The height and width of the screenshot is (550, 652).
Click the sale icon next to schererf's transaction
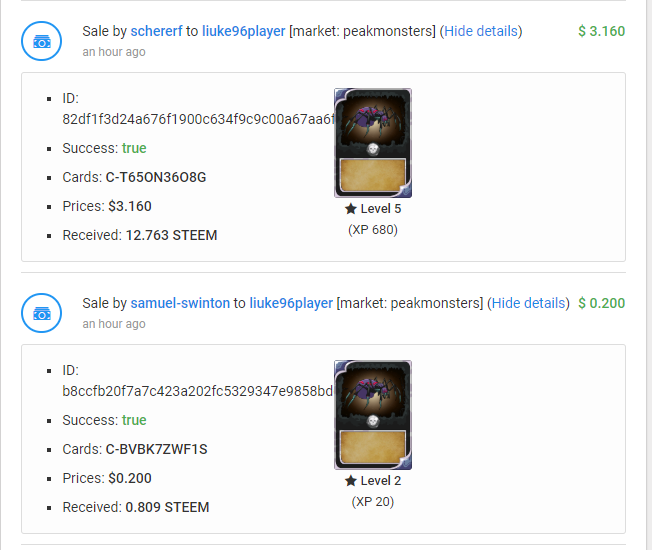(x=42, y=41)
